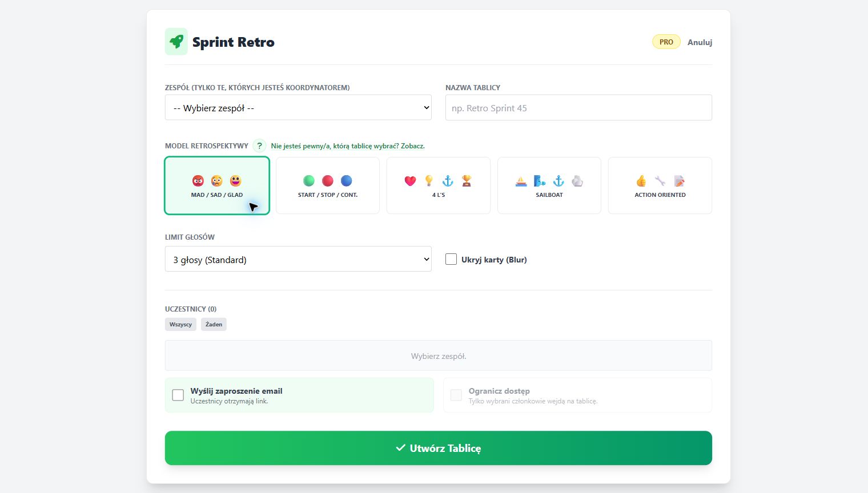Click the wrench icon in Action Oriented

[x=660, y=181]
